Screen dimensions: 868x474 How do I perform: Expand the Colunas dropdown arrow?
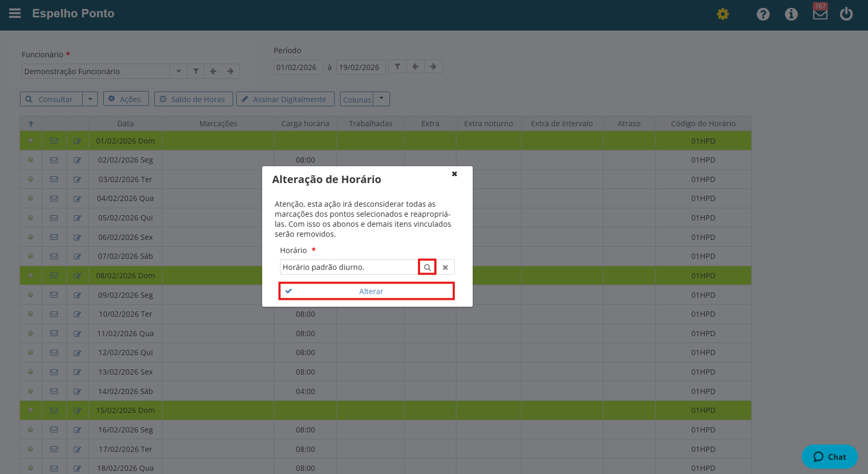tap(382, 99)
